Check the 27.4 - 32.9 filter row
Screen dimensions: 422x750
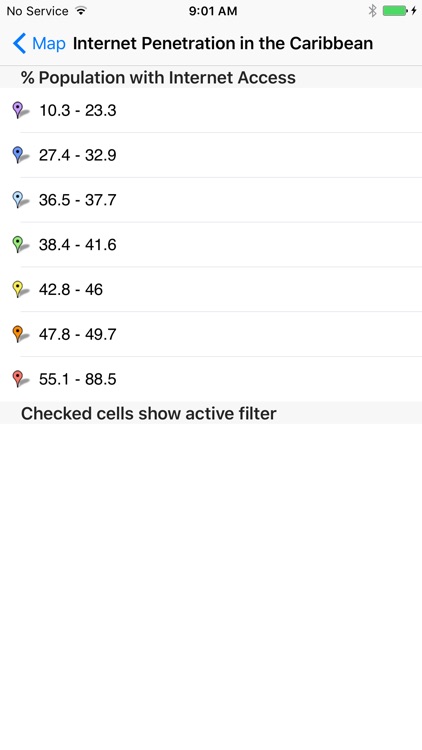click(x=211, y=155)
